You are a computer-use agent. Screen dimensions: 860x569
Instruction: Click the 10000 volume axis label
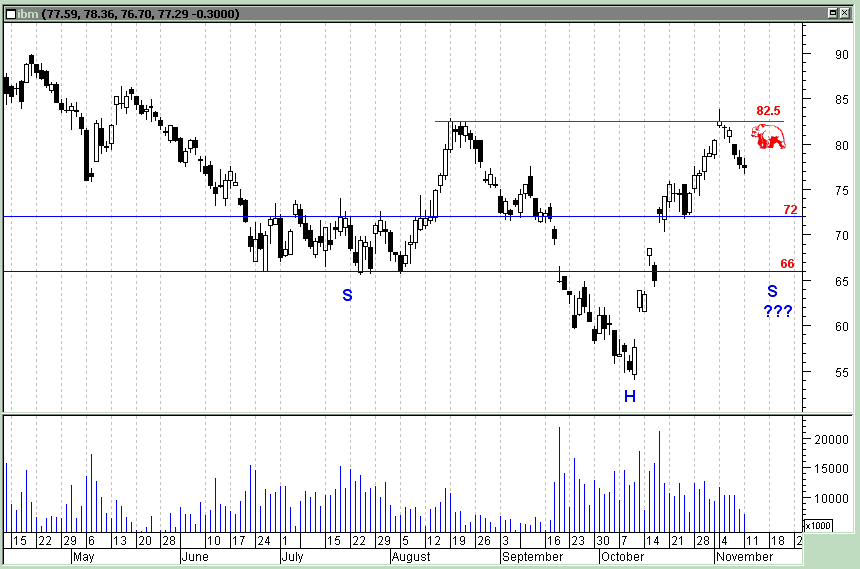[831, 498]
